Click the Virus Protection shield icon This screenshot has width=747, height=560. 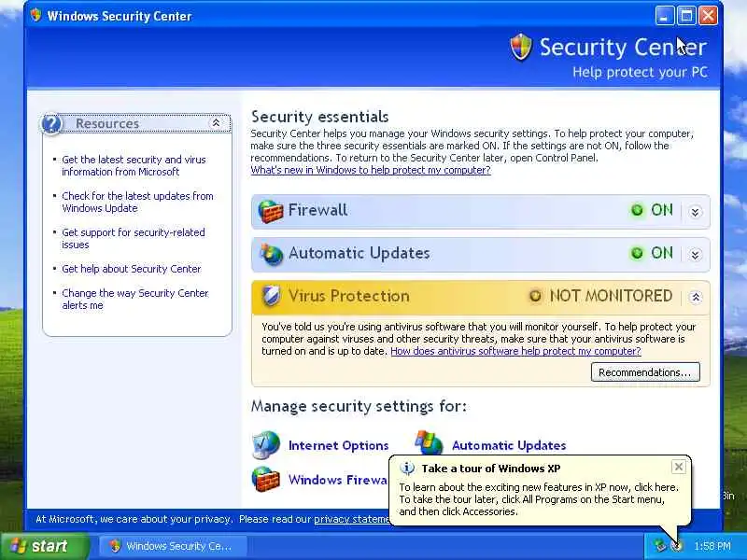(271, 296)
